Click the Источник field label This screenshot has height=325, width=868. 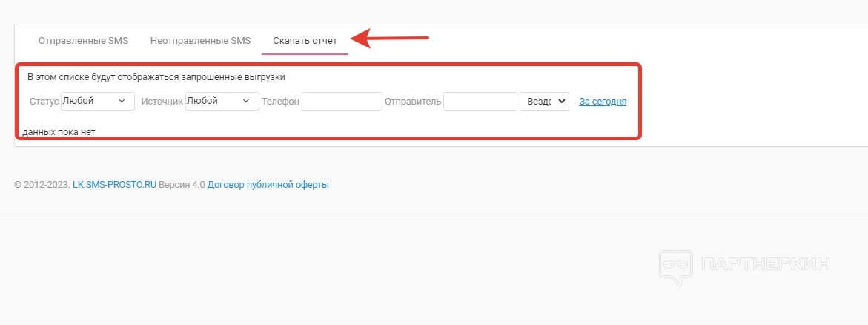click(x=162, y=102)
